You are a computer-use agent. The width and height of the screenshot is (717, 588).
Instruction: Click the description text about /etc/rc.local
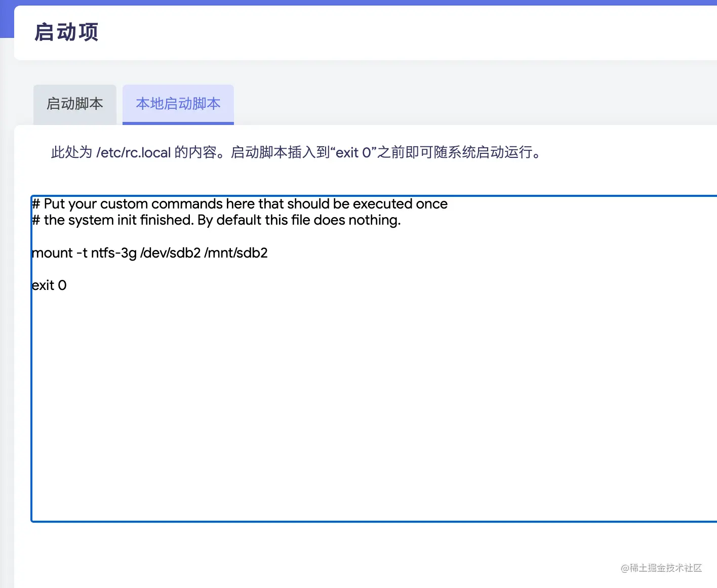point(296,152)
